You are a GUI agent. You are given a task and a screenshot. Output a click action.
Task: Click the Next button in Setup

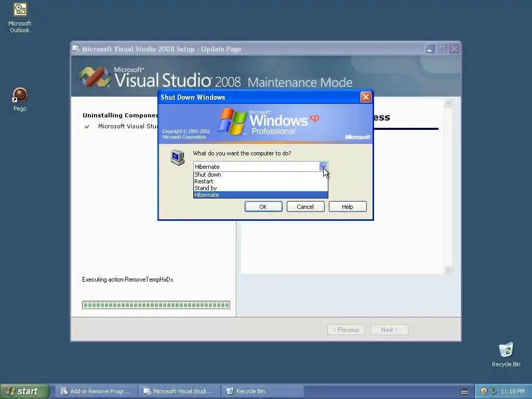[x=389, y=330]
